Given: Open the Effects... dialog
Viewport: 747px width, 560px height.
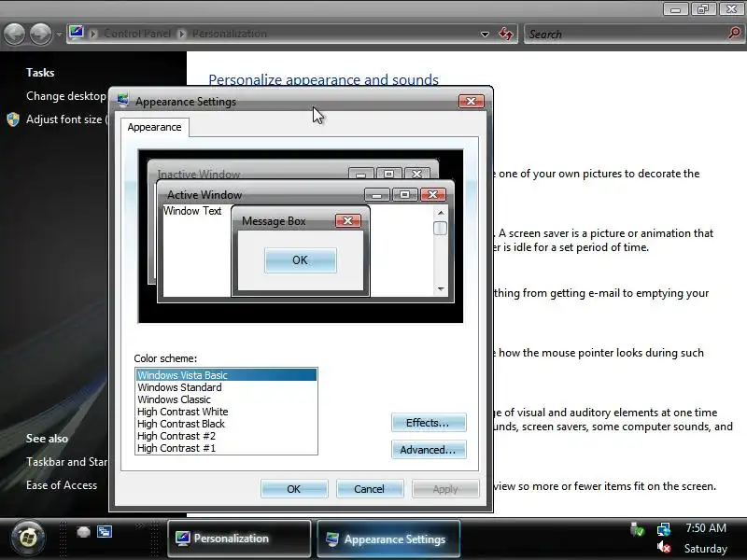Looking at the screenshot, I should [x=429, y=423].
